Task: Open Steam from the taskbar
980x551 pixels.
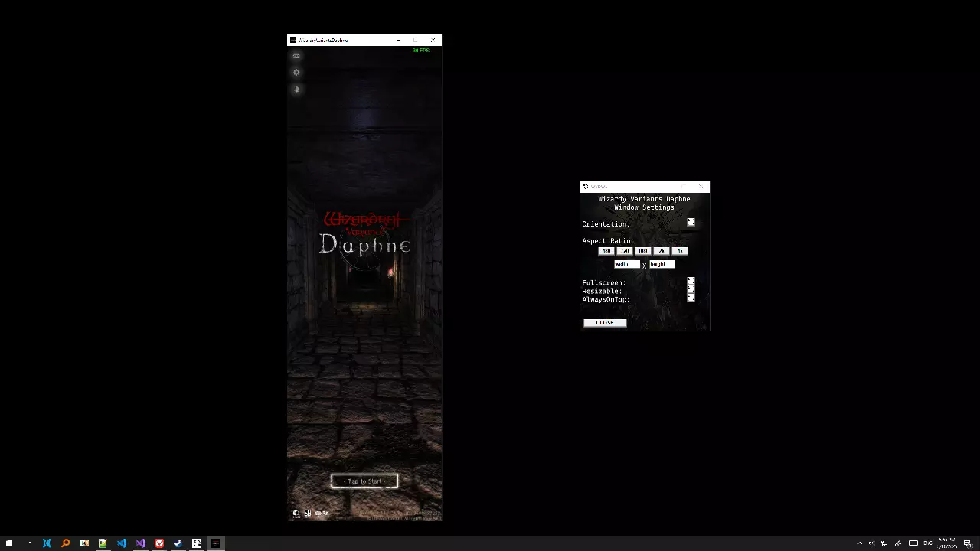Action: [178, 543]
